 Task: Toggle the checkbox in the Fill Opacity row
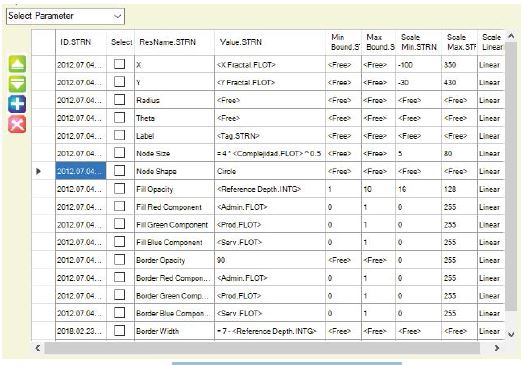click(x=120, y=189)
